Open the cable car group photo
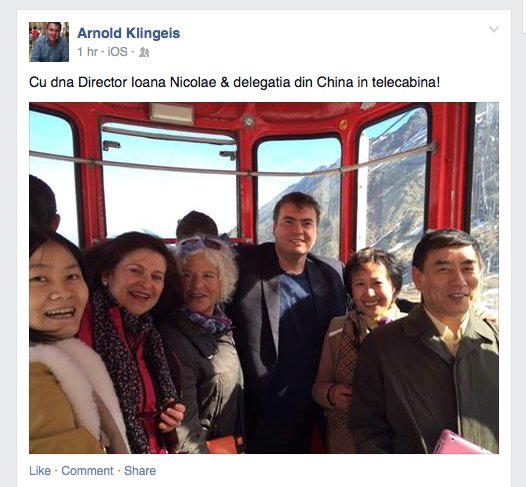526x487 pixels. tap(264, 278)
